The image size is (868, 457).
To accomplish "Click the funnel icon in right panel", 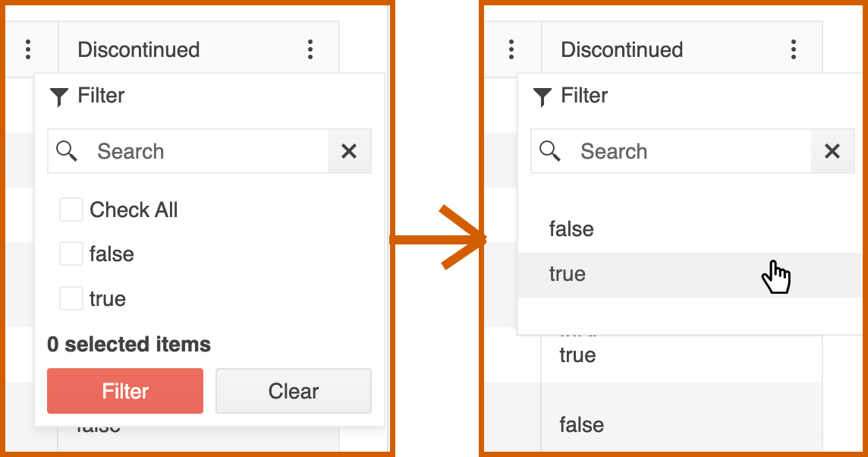I will coord(542,96).
